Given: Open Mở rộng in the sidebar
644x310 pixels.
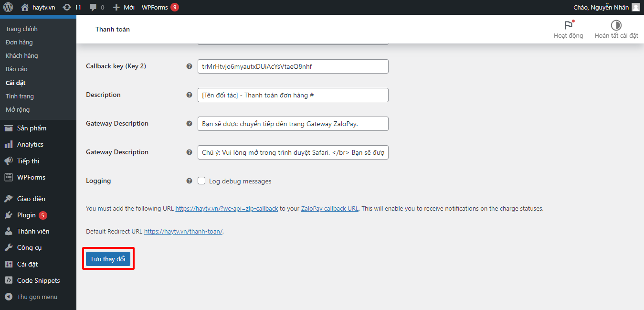Looking at the screenshot, I should click(18, 109).
